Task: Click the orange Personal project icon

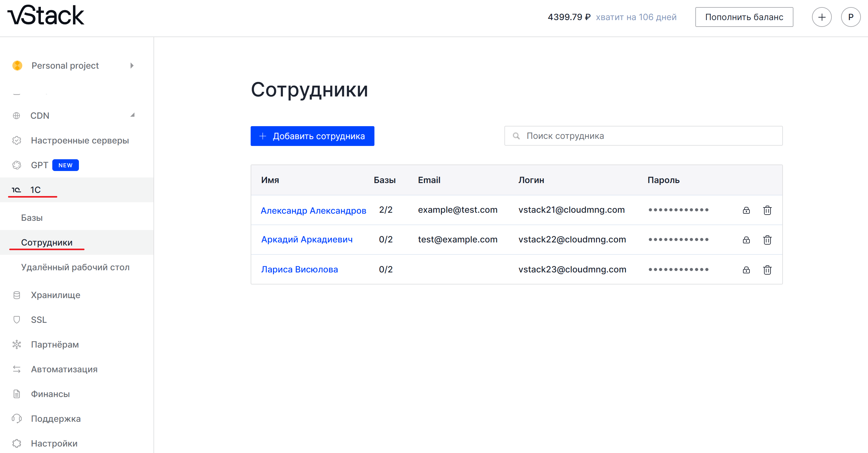Action: (x=17, y=65)
